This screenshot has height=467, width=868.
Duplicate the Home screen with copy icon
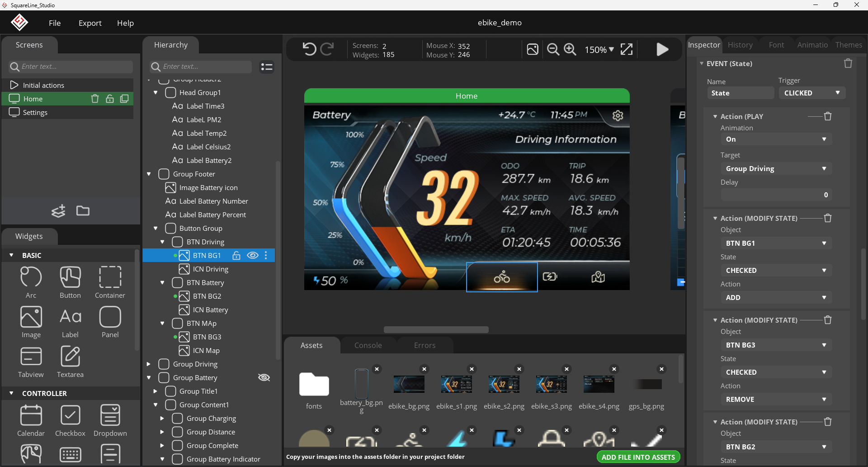tap(124, 99)
